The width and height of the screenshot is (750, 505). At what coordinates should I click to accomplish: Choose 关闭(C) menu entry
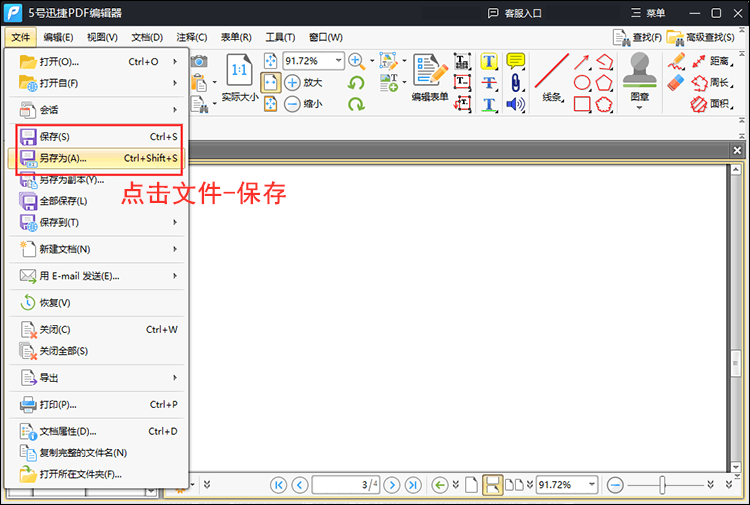pyautogui.click(x=97, y=329)
